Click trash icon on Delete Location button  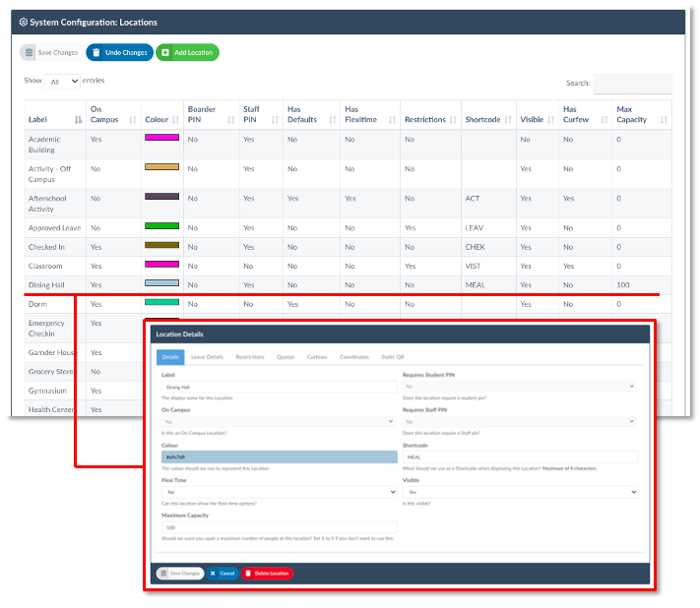pyautogui.click(x=248, y=574)
